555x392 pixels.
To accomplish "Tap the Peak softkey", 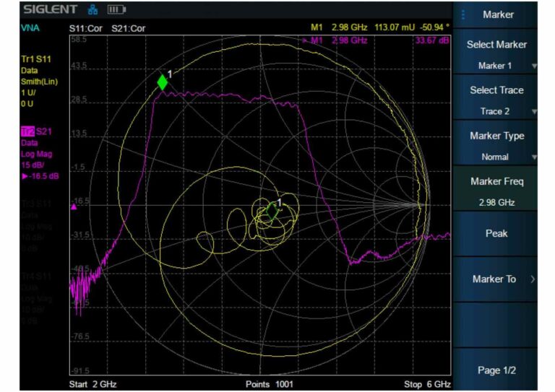I will tap(496, 234).
